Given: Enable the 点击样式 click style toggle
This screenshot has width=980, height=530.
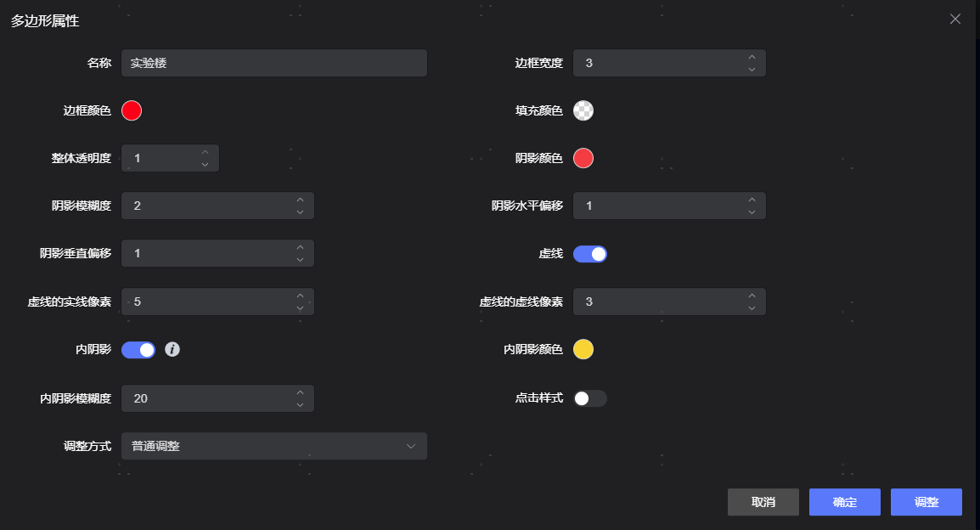Looking at the screenshot, I should point(590,397).
